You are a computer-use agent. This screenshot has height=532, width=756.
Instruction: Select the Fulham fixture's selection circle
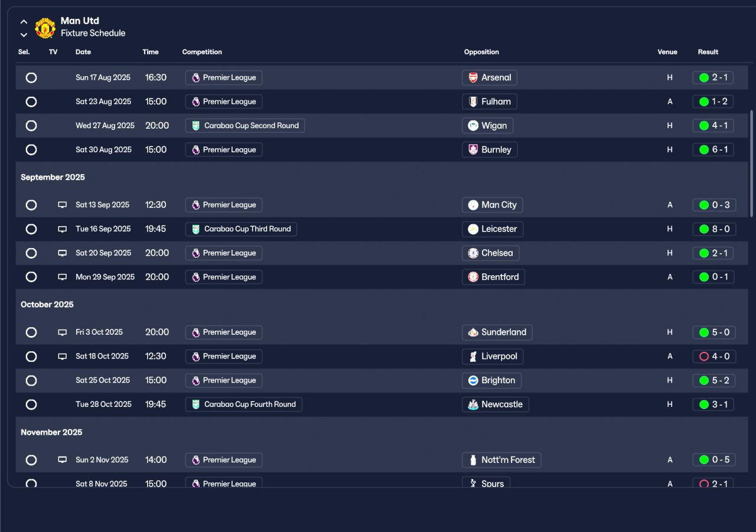pyautogui.click(x=31, y=102)
